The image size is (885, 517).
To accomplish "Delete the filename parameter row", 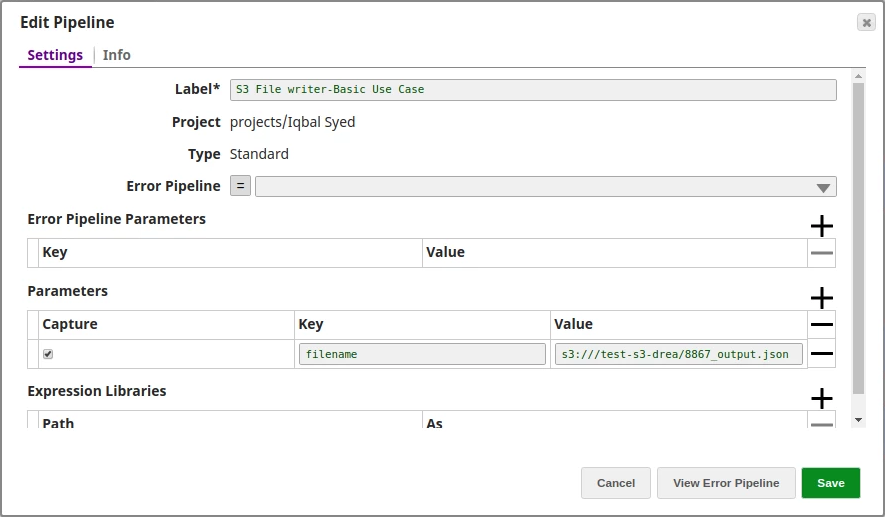I will coord(821,354).
